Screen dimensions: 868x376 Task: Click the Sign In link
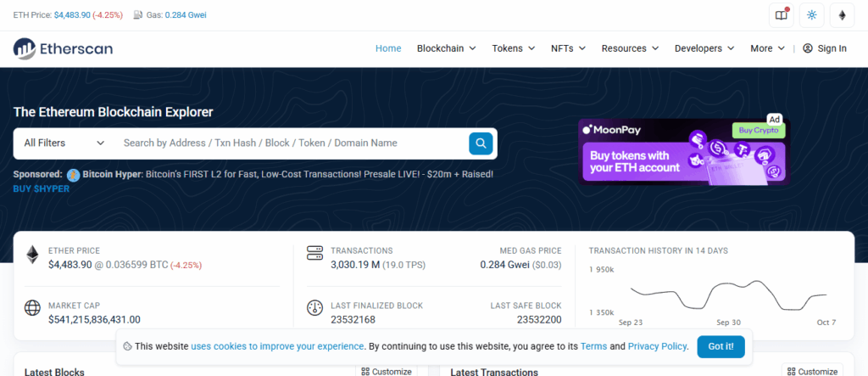point(825,48)
